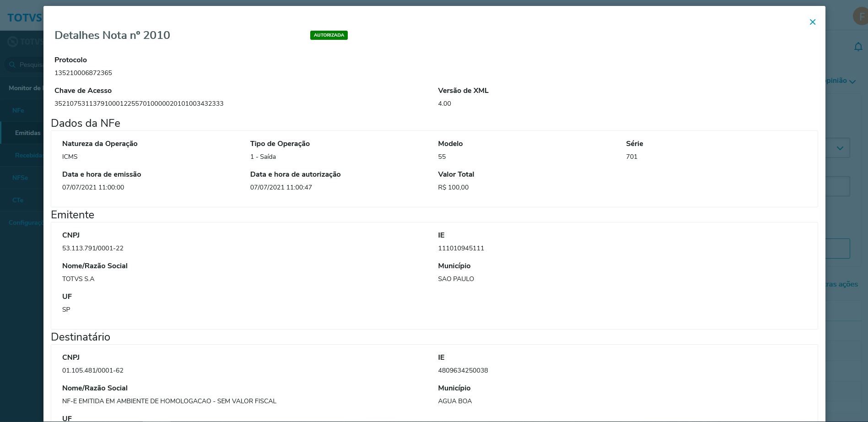Click the operation type '1 - Saída'
The width and height of the screenshot is (868, 422).
pyautogui.click(x=263, y=157)
